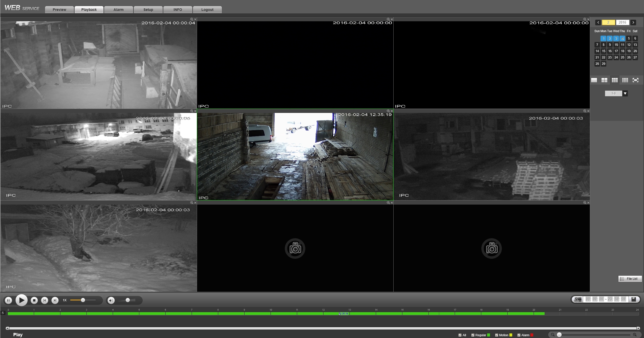
Task: Enter fullscreen view
Action: click(635, 80)
